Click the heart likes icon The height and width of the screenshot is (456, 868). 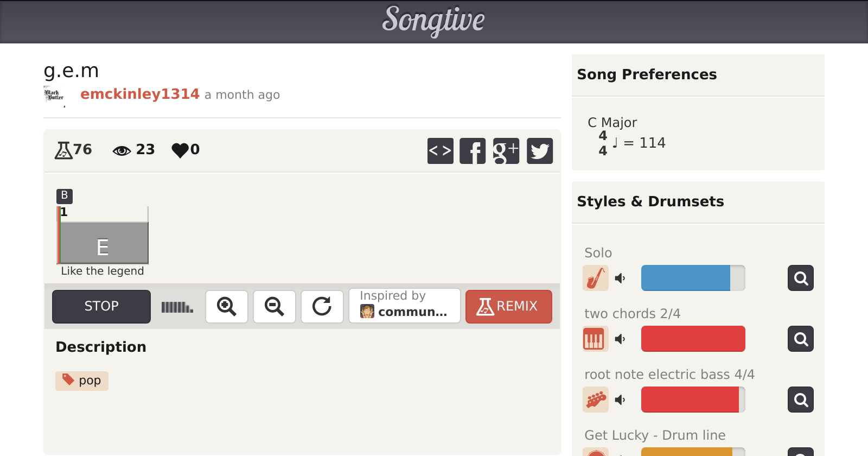point(180,150)
